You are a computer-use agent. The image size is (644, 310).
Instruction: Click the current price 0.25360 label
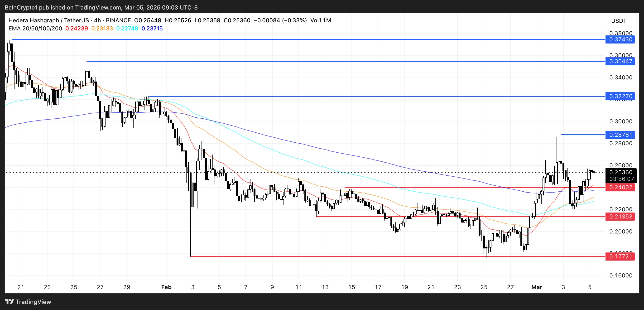click(620, 172)
